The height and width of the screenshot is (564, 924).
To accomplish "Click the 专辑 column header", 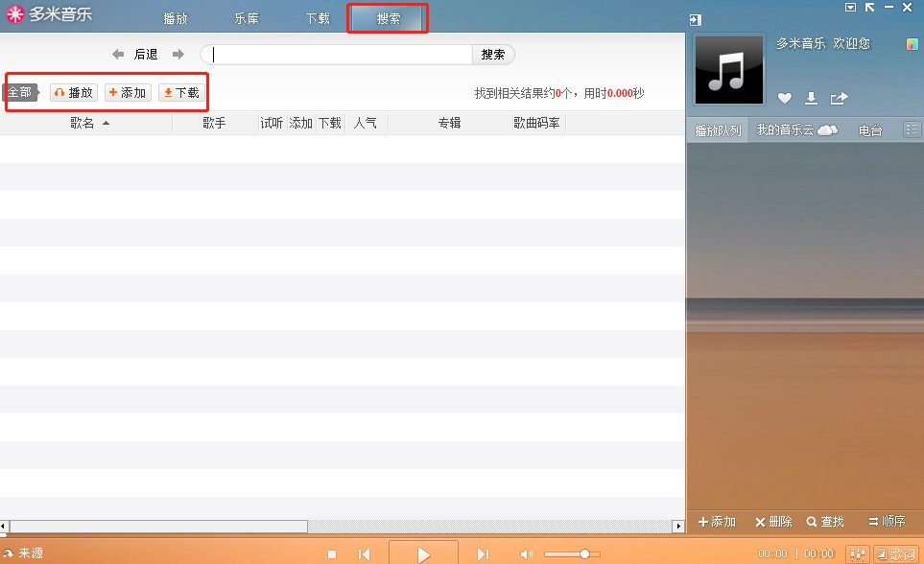I will [x=450, y=123].
